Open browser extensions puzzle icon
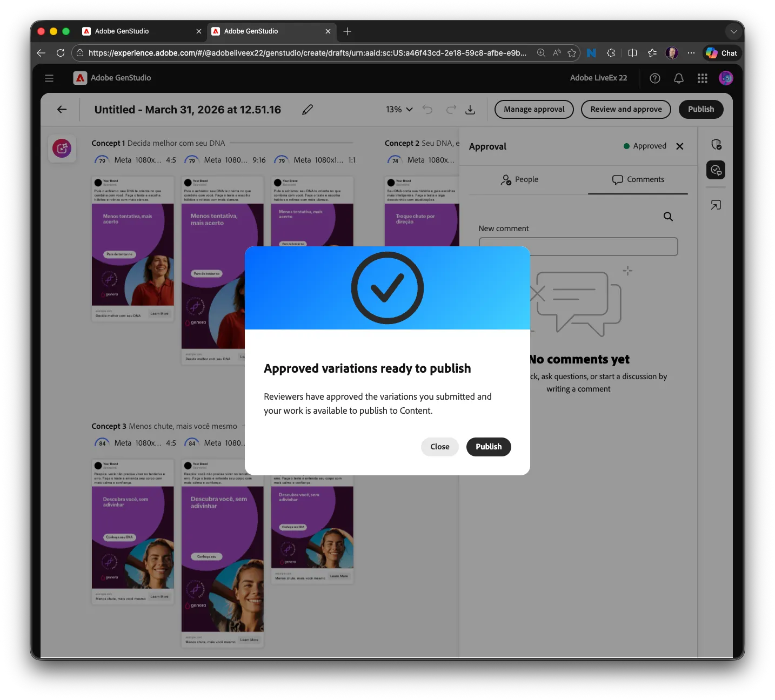 611,53
